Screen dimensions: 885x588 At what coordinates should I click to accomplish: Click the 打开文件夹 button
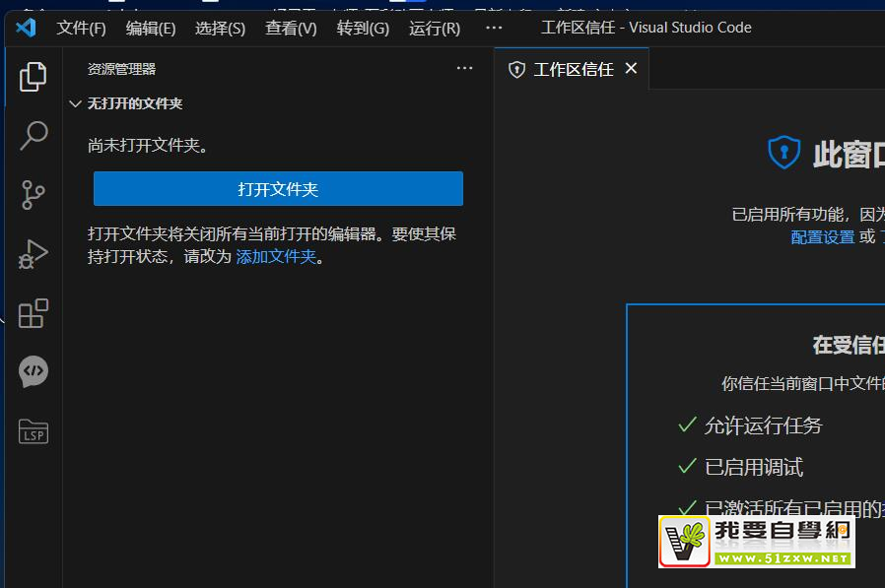point(278,189)
